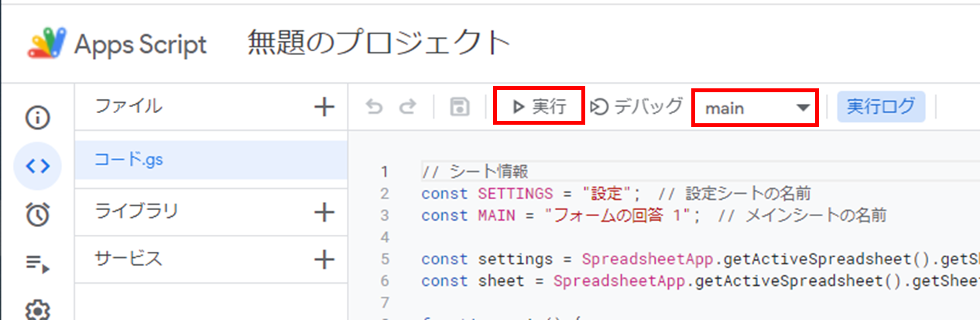The height and width of the screenshot is (320, 980).
Task: Open the Executions list icon in sidebar
Action: [38, 263]
